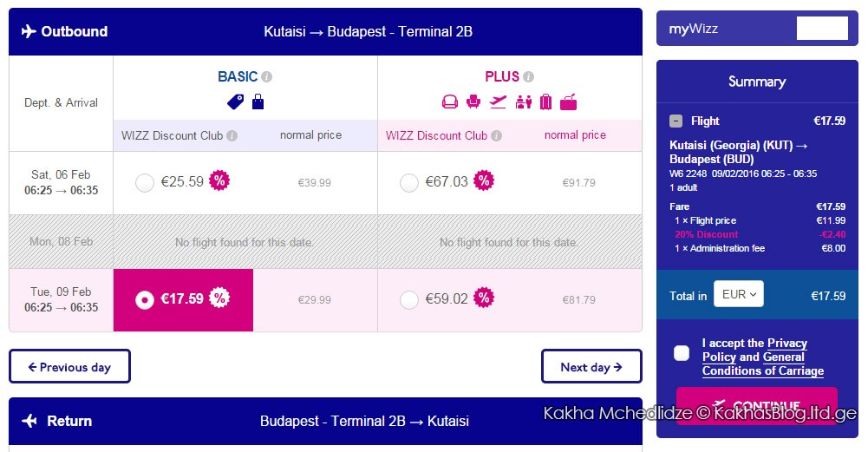Screen dimensions: 868x452
Task: Open the EUR currency dropdown
Action: (x=739, y=294)
